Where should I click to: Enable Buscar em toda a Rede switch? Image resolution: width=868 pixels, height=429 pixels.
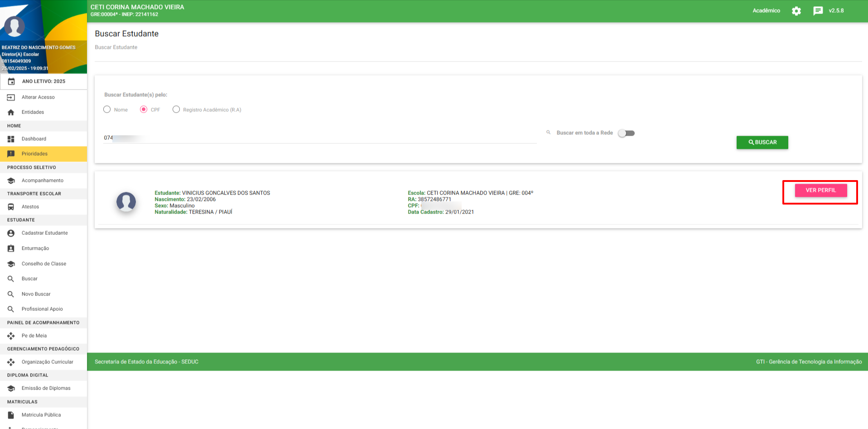coord(627,133)
